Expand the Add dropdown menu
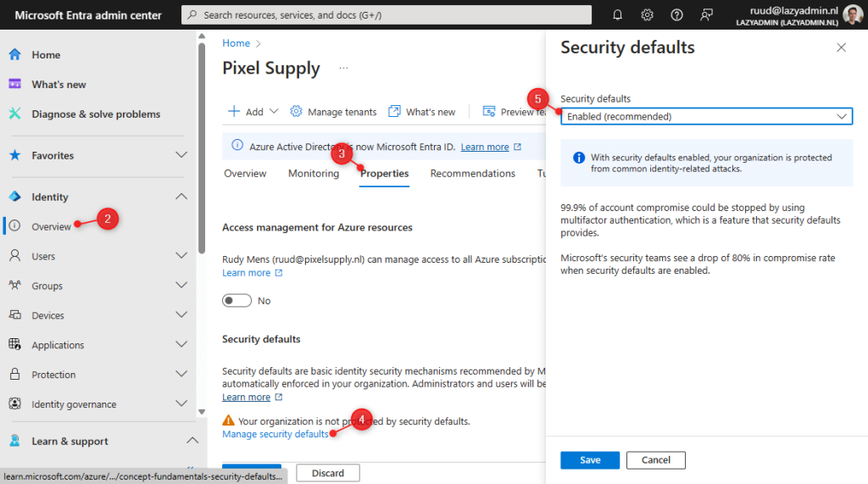Screen dimensions: 868x484 click(253, 112)
